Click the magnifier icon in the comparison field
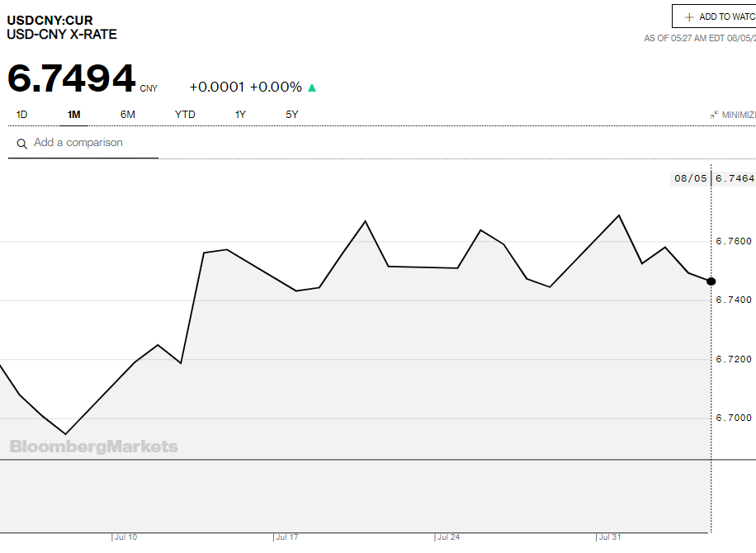Image resolution: width=756 pixels, height=553 pixels. point(21,144)
